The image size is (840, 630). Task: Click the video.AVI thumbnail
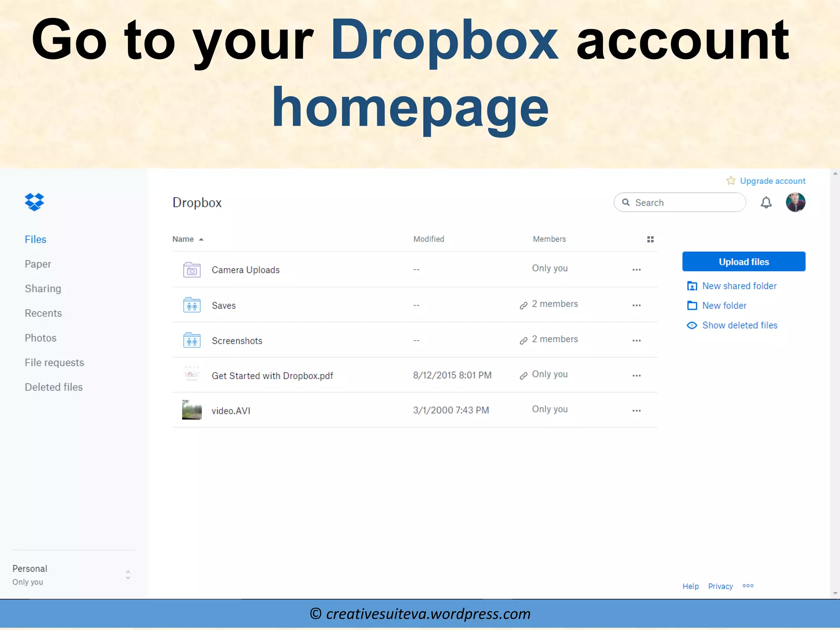pos(192,410)
